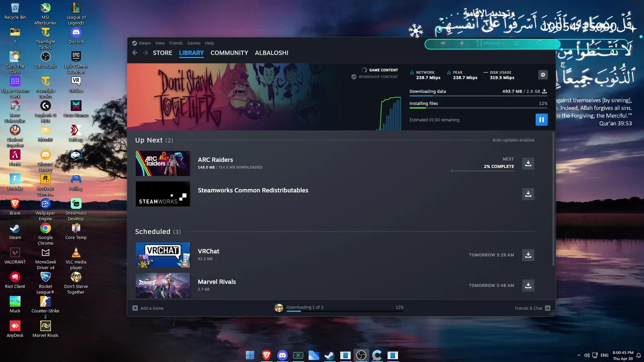Switch to the COMMUNITY tab
Viewport: 644px width, 362px height.
pyautogui.click(x=229, y=53)
